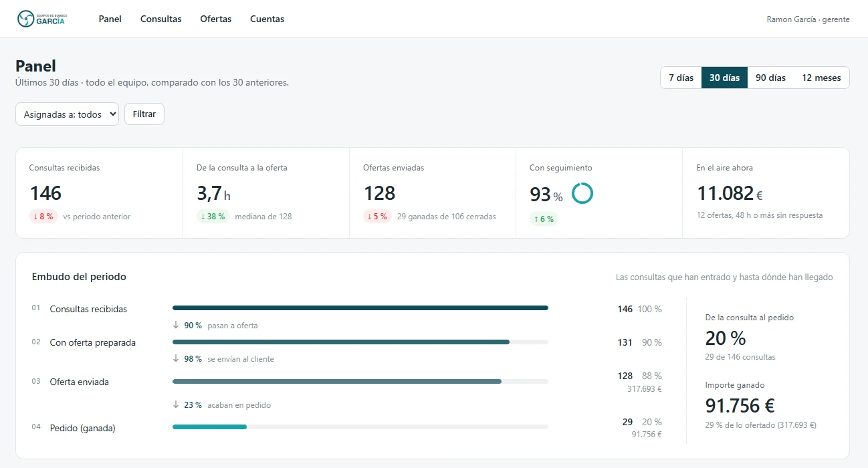868x468 pixels.
Task: Open the Cuentas navigation item
Action: point(267,19)
